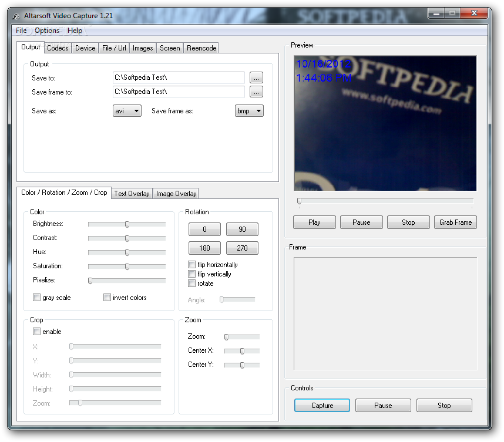
Task: Toggle flip vertically checkbox
Action: 192,274
